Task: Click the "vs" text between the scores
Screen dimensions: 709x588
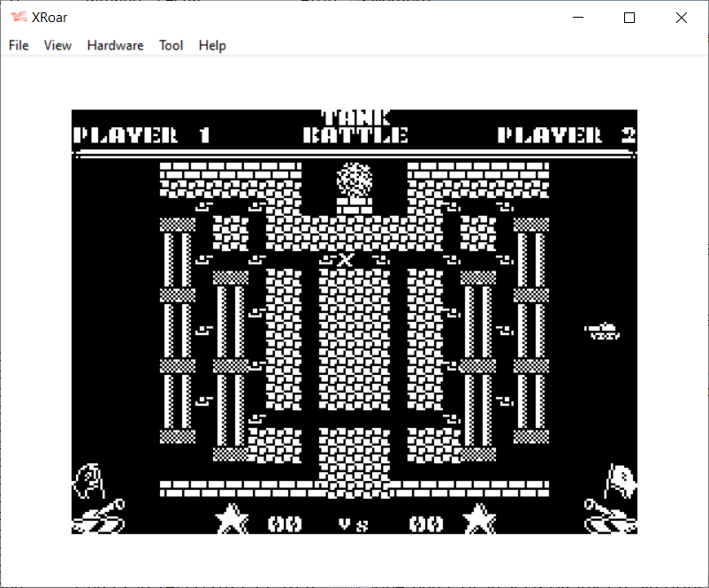Action: (354, 523)
